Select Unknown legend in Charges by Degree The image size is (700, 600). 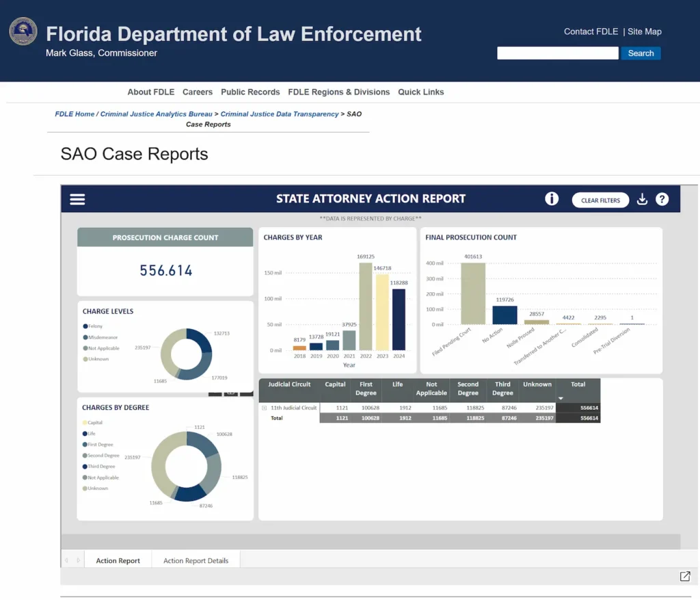pyautogui.click(x=95, y=488)
